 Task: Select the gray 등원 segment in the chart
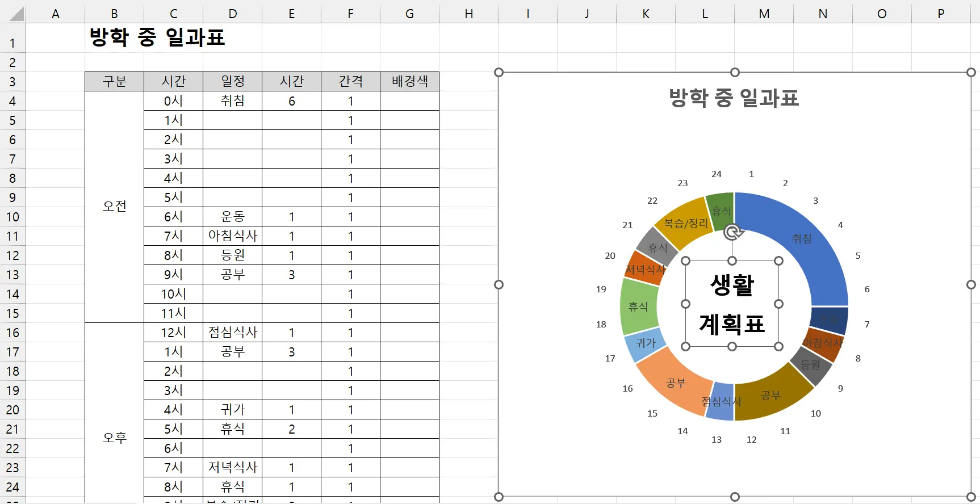click(811, 366)
